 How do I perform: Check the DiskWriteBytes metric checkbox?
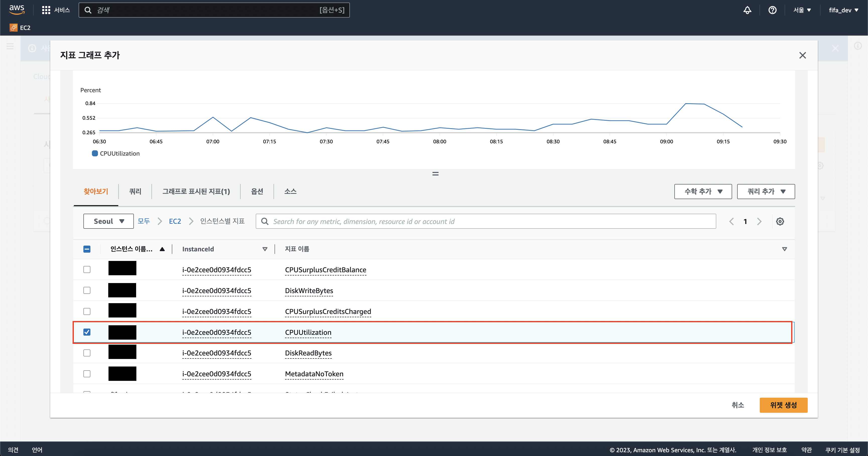click(87, 290)
